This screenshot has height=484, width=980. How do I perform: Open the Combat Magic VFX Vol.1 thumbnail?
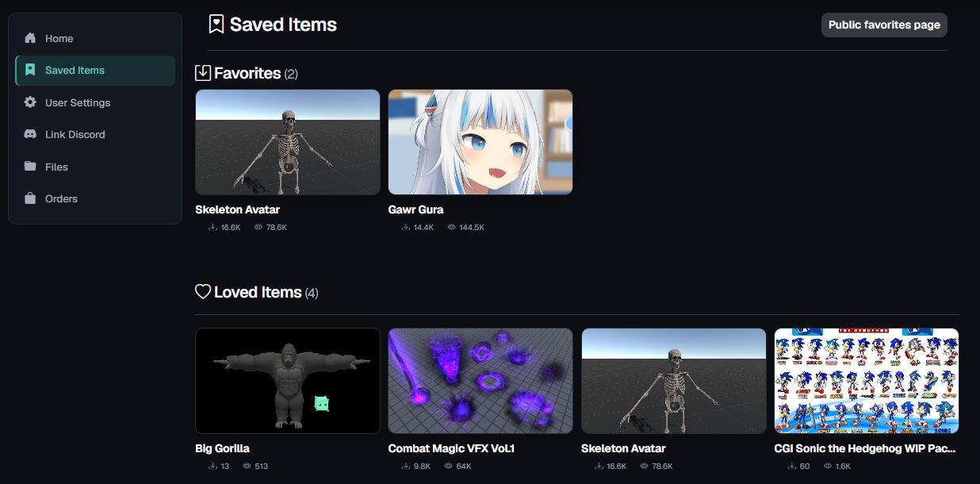click(480, 381)
